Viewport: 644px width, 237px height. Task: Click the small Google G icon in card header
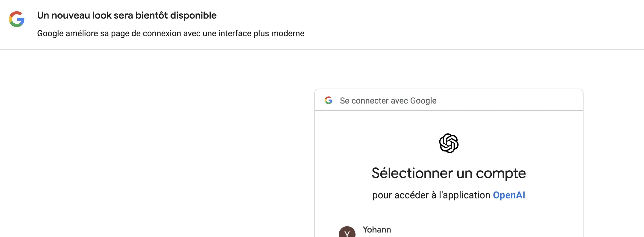329,100
